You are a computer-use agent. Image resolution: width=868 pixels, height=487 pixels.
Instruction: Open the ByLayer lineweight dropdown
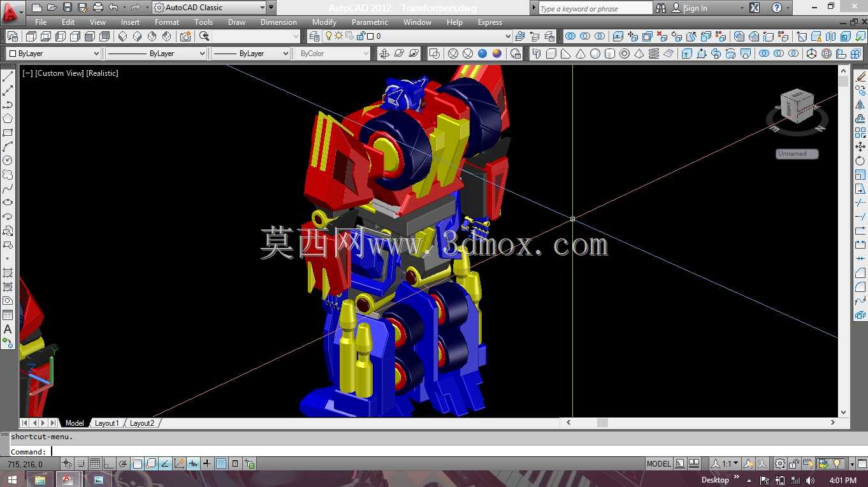pyautogui.click(x=251, y=54)
